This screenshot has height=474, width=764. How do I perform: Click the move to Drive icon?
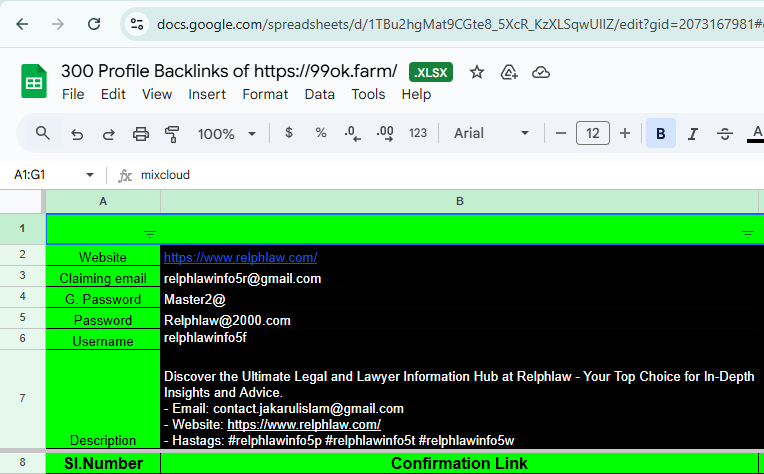pos(509,73)
